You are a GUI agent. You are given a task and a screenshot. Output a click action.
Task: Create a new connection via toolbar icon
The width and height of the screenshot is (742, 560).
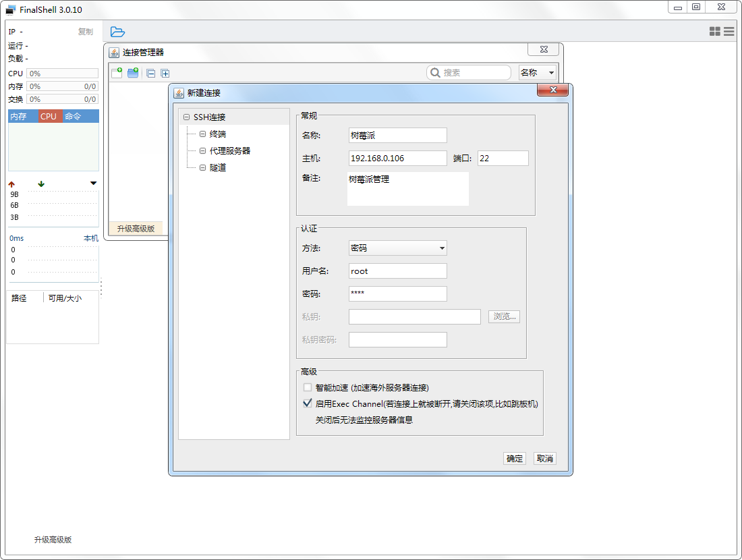116,73
